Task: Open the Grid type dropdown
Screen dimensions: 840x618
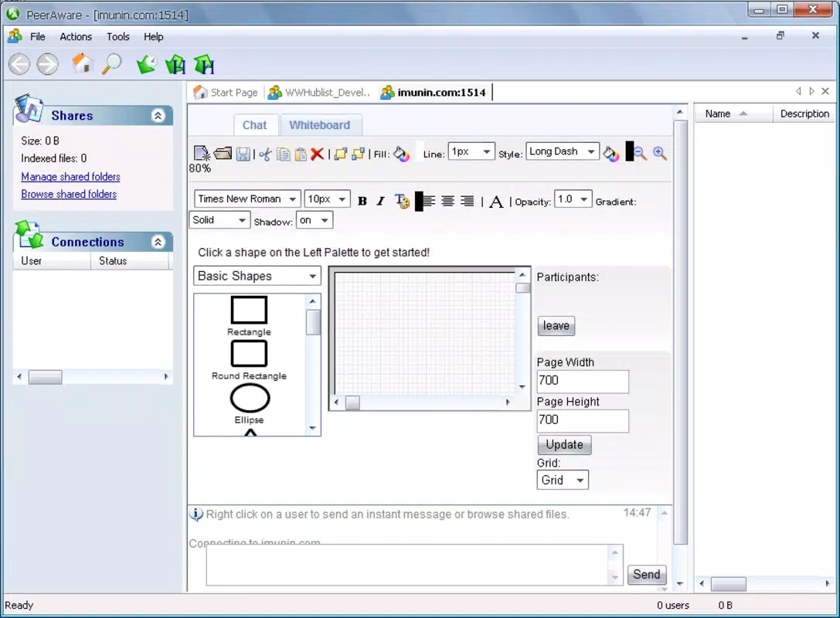Action: pos(563,480)
